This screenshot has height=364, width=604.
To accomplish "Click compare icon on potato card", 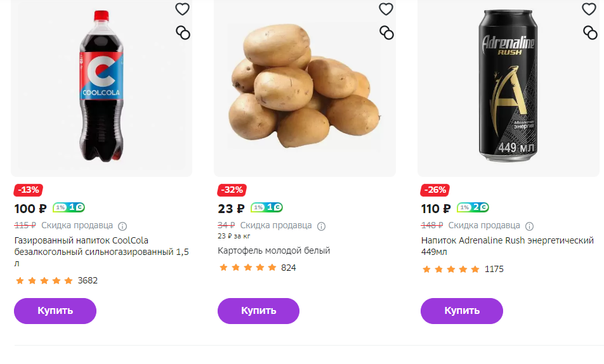I will tap(386, 33).
